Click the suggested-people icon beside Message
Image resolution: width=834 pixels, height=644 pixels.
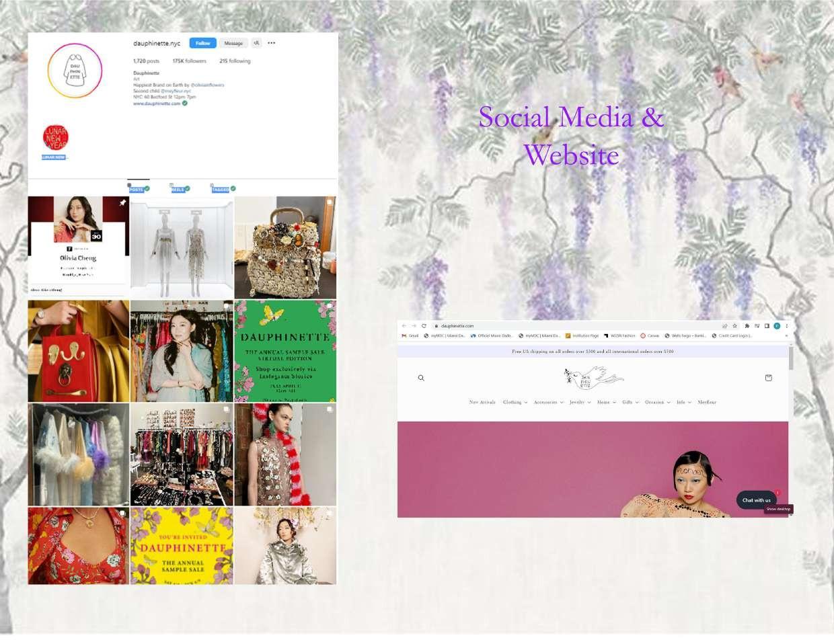(256, 43)
